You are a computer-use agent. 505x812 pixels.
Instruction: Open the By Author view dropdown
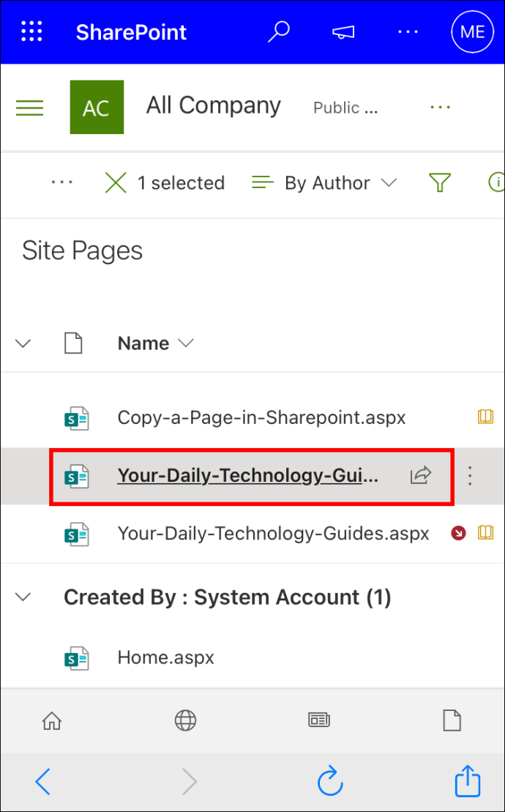[324, 183]
